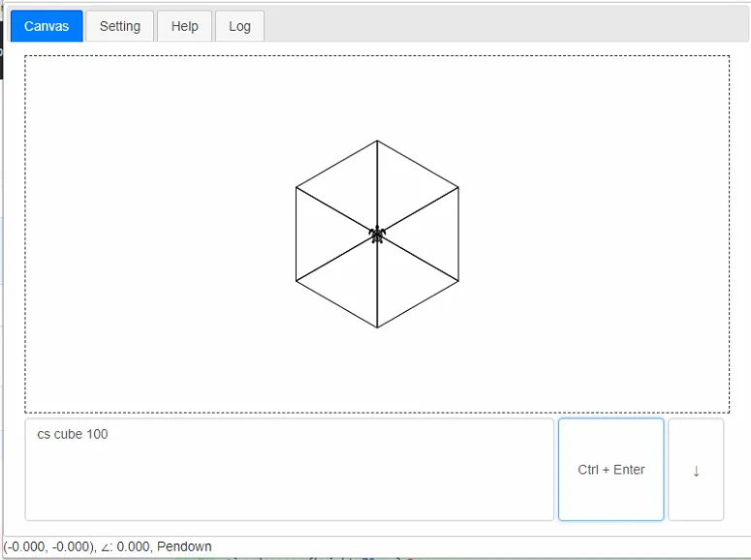Click empty tab bar area beside Log
Screen dimensions: 751x560
[507, 26]
